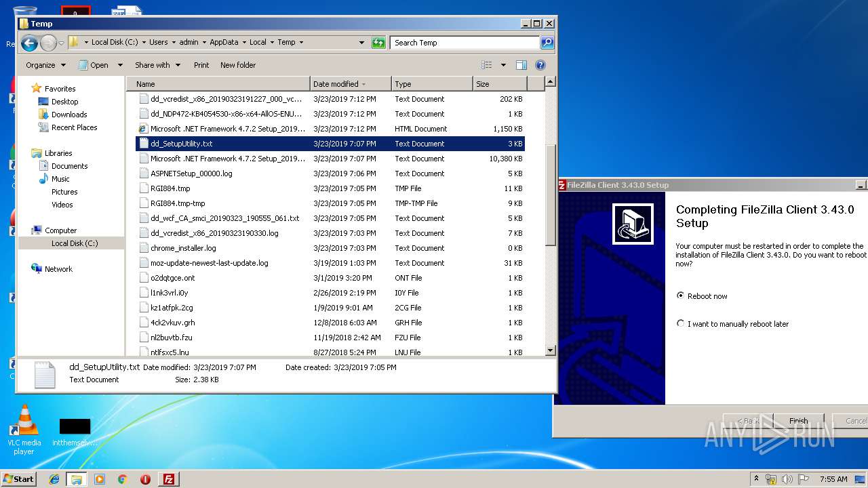The height and width of the screenshot is (488, 868).
Task: Click the FileZilla taskbar icon
Action: 168,479
